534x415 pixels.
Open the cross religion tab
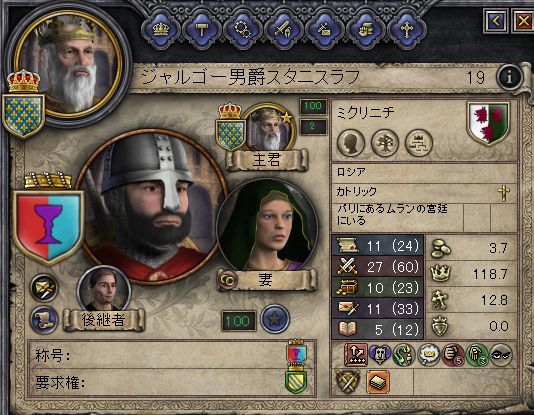pos(406,30)
